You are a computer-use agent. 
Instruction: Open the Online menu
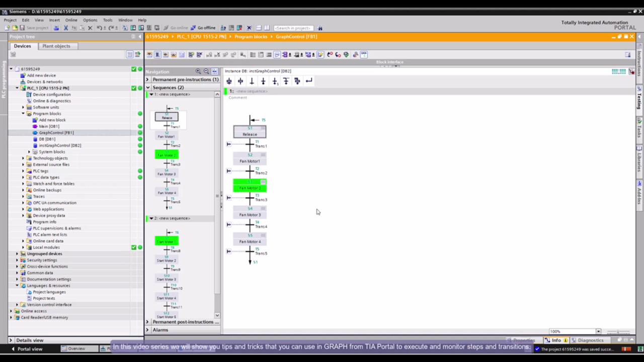71,20
